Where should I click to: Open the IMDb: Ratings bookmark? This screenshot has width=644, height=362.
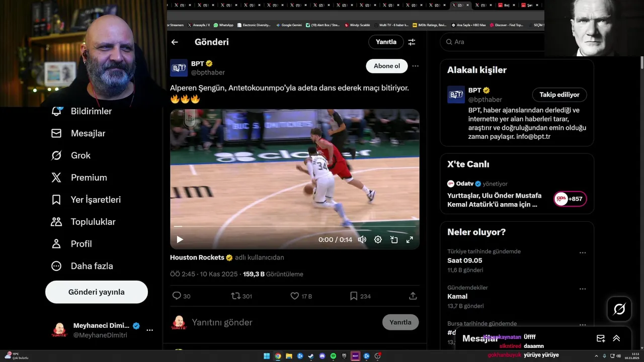429,25
